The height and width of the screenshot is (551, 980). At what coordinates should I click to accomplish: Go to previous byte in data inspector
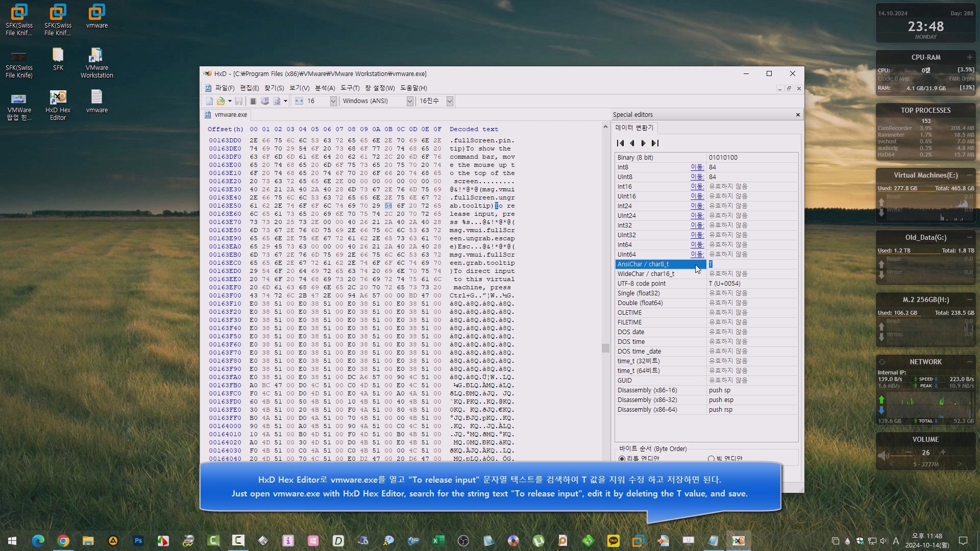click(x=632, y=143)
